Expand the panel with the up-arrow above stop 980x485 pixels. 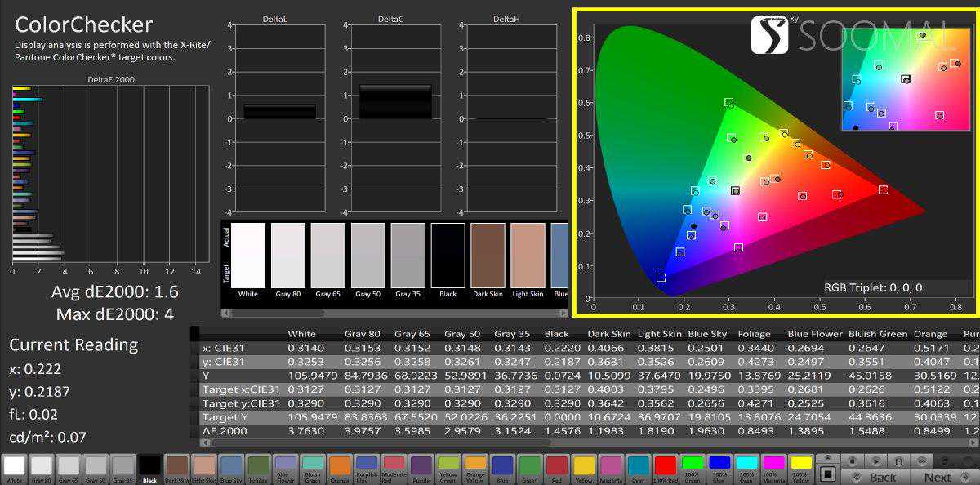pyautogui.click(x=826, y=459)
